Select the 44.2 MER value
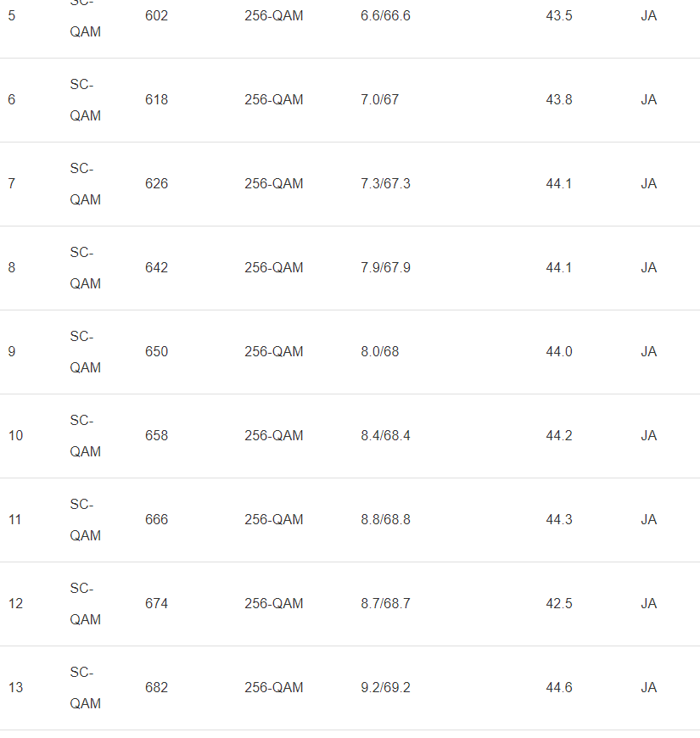This screenshot has width=700, height=738. tap(558, 436)
